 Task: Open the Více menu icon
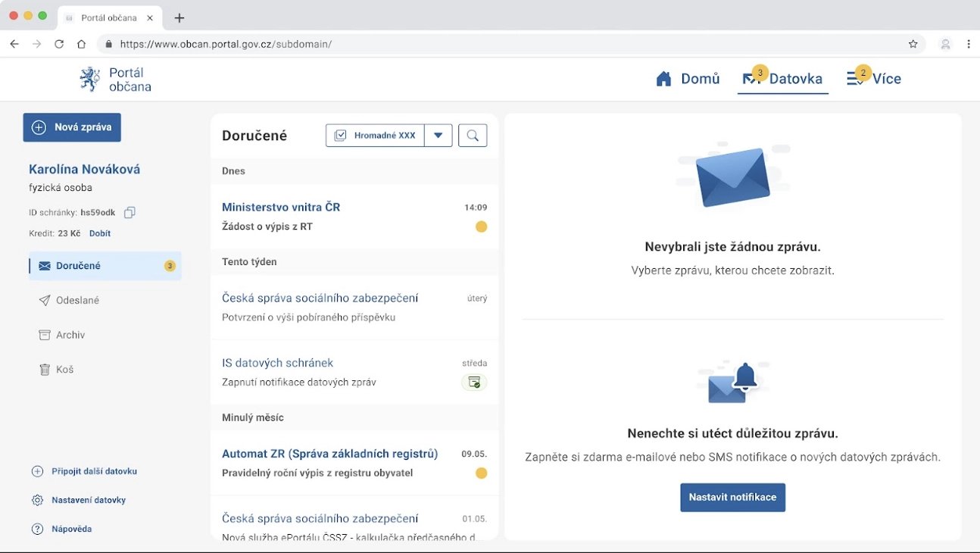[855, 79]
